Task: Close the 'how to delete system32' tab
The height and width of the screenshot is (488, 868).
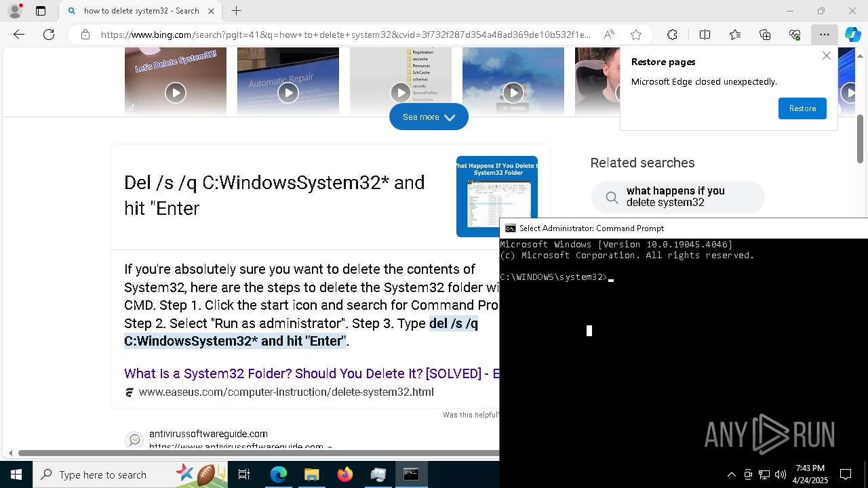Action: click(x=211, y=11)
